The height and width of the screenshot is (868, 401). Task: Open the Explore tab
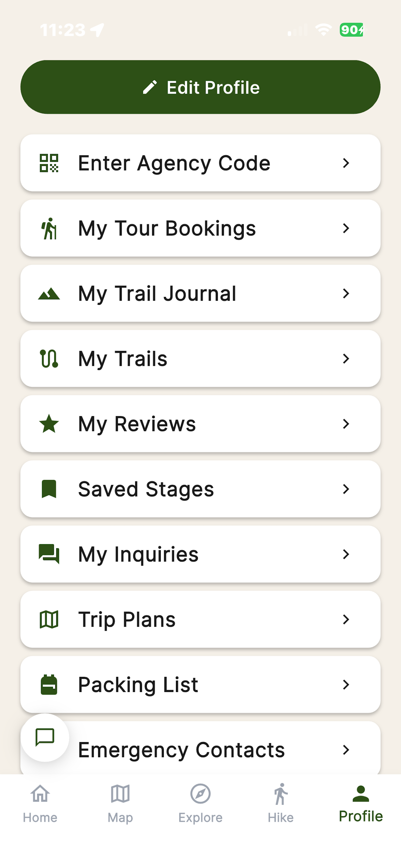pyautogui.click(x=200, y=803)
